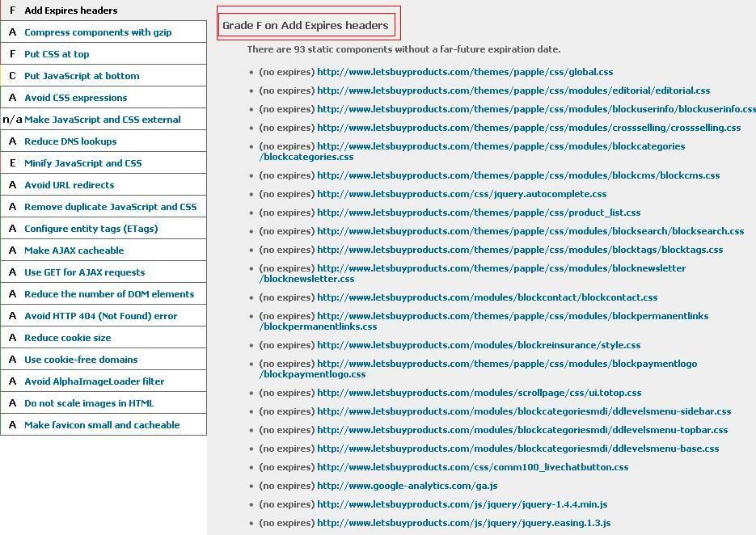Viewport: 756px width, 535px height.
Task: Open the Put JavaScript at bottom rule
Action: click(82, 76)
